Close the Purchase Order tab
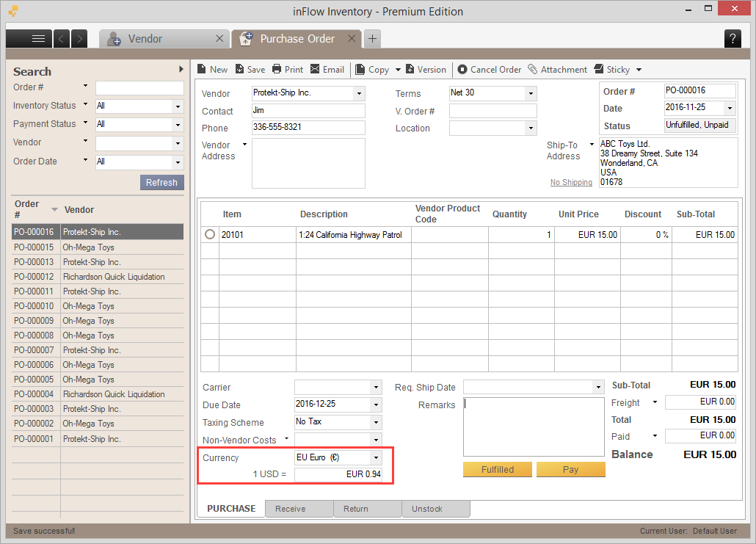 click(352, 39)
